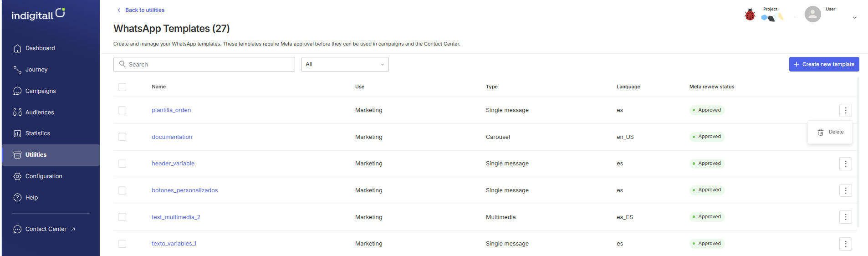
Task: Open the user avatar icon
Action: [812, 14]
